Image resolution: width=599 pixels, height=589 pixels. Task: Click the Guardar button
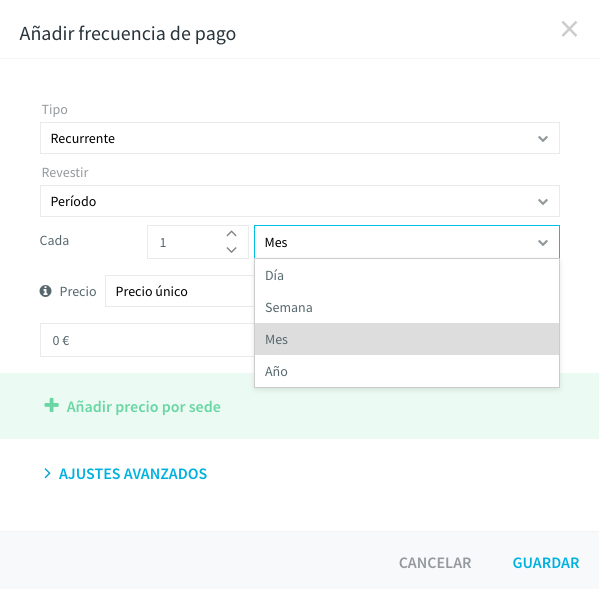546,563
